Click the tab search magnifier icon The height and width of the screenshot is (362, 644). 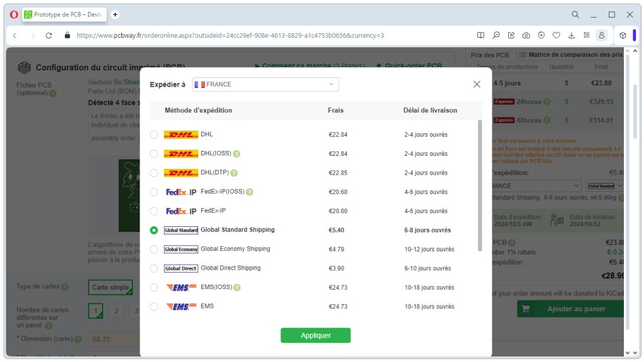[x=575, y=14]
